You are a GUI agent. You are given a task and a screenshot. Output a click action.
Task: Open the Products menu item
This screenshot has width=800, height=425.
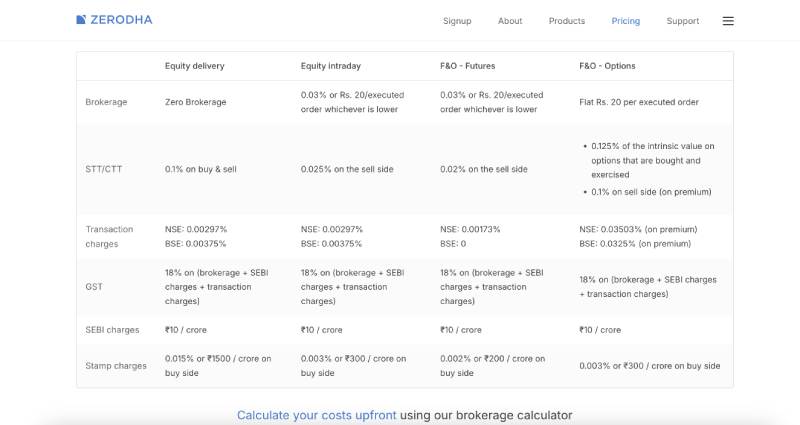[x=567, y=21]
